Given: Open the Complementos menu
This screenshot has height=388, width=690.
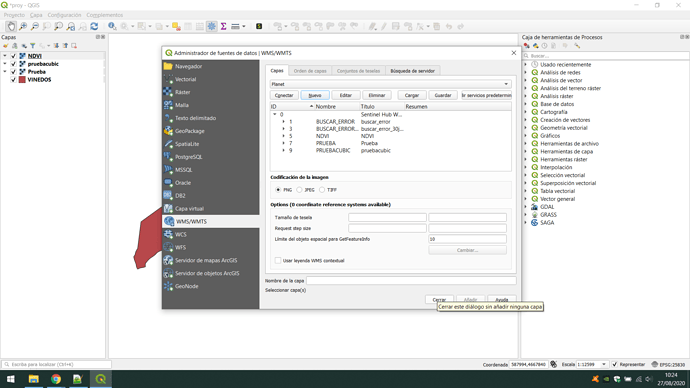Looking at the screenshot, I should [105, 15].
